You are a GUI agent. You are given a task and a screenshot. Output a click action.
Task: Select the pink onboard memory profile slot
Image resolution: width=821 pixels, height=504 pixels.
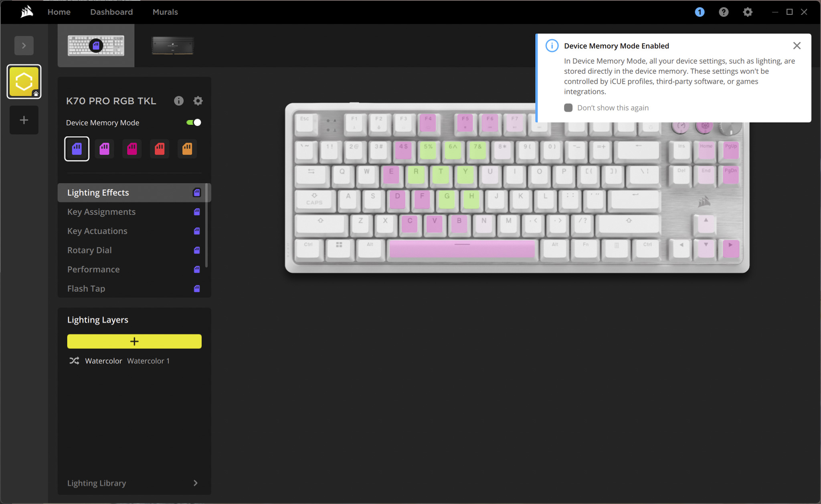pos(132,149)
